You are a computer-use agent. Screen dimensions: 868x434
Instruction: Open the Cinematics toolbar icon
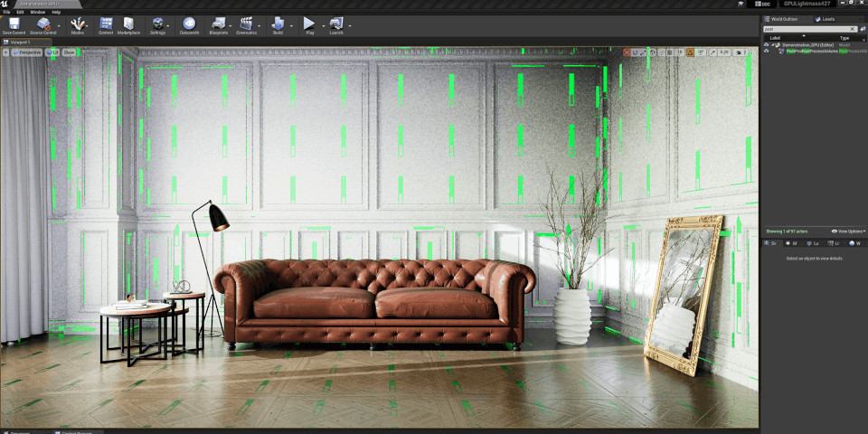(x=246, y=25)
